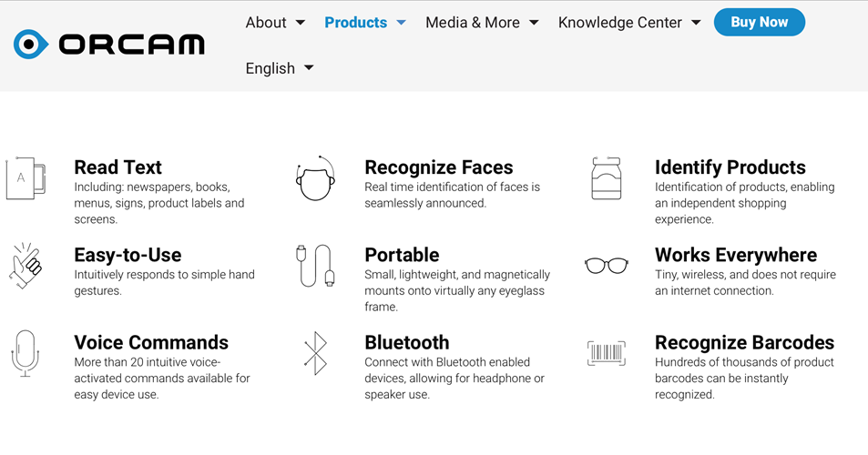Click the Recognize Faces head icon

tap(315, 178)
